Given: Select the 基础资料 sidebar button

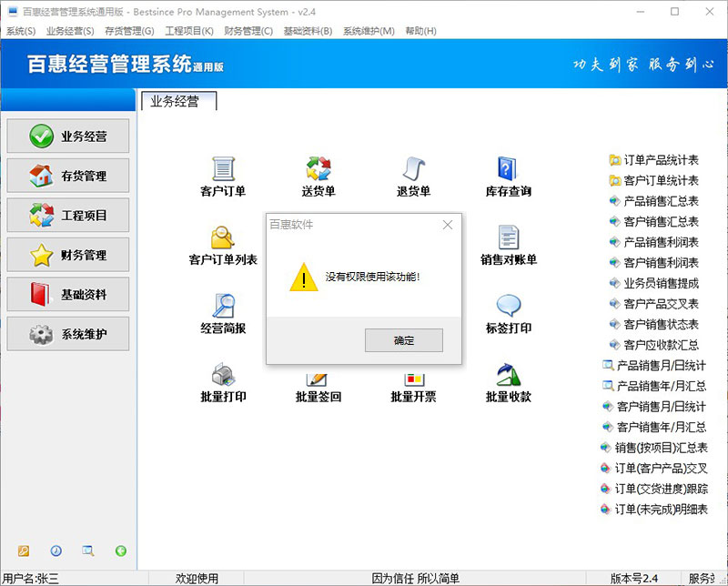Looking at the screenshot, I should [67, 294].
